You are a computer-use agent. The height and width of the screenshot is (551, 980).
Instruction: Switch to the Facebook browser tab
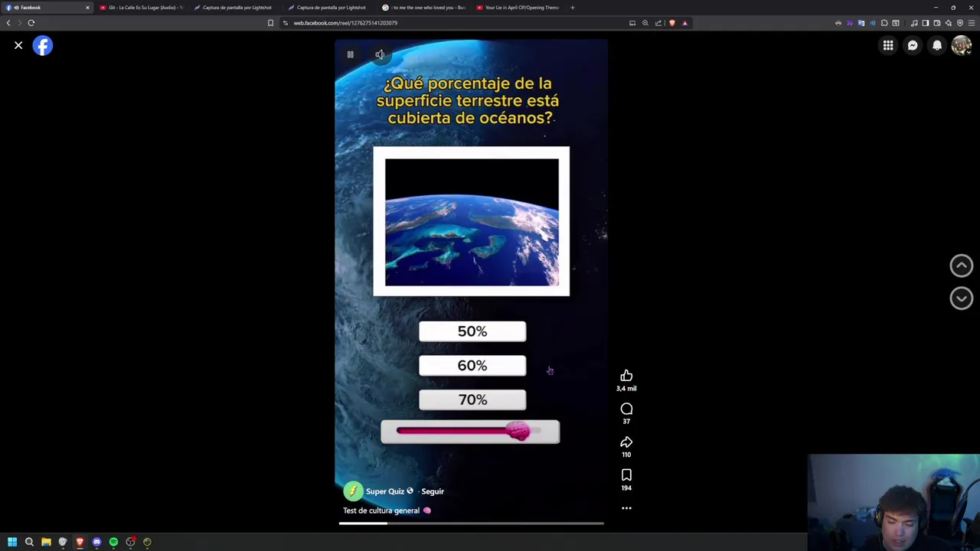[47, 8]
